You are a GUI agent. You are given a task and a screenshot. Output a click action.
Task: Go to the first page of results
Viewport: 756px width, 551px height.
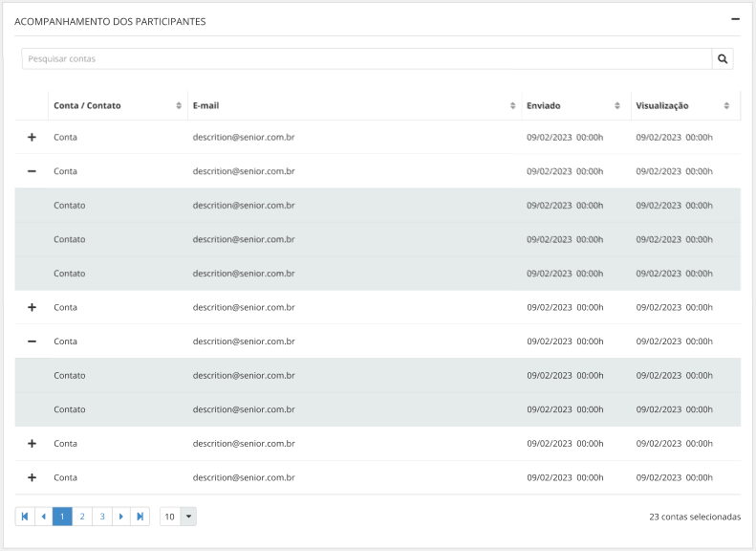(25, 517)
